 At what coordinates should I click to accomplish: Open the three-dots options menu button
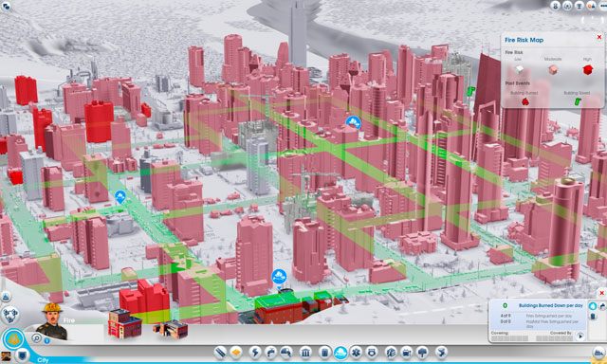coord(602,6)
